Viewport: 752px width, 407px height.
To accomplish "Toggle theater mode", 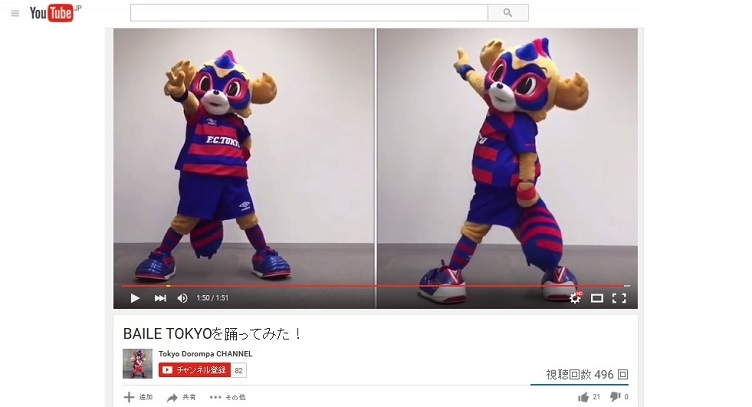I will tap(597, 298).
